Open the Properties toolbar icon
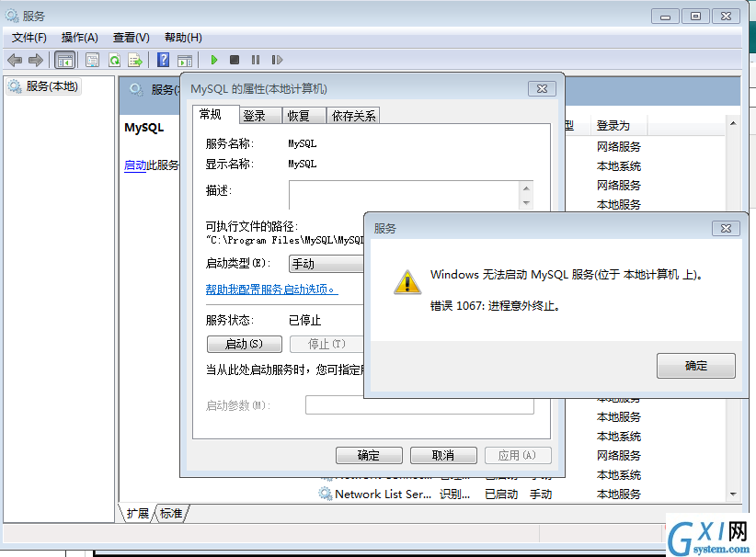Viewport: 756px width, 557px height. 92,61
